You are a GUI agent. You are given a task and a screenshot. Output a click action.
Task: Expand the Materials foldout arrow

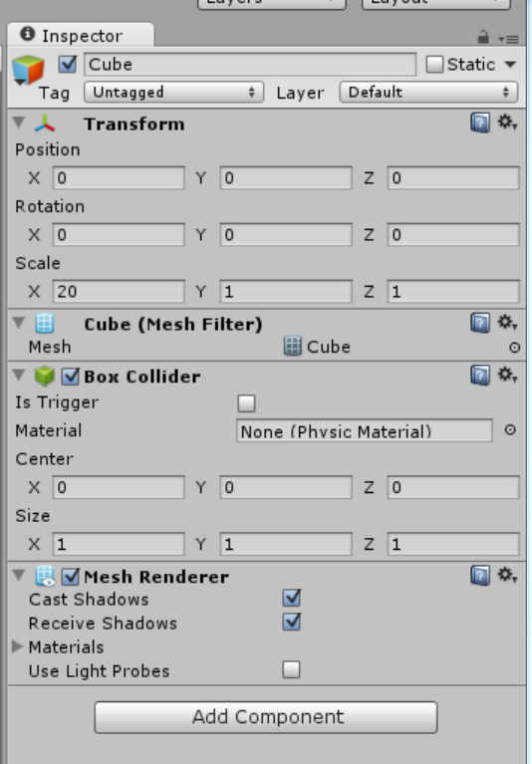[18, 646]
